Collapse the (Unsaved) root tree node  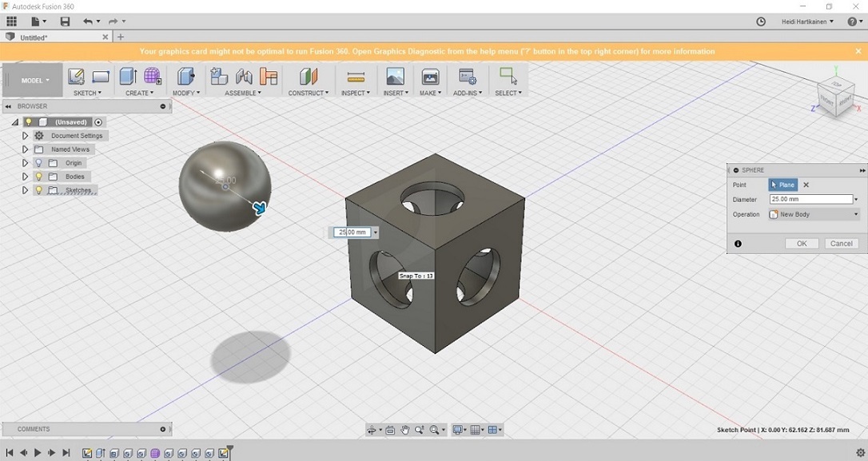click(x=15, y=121)
